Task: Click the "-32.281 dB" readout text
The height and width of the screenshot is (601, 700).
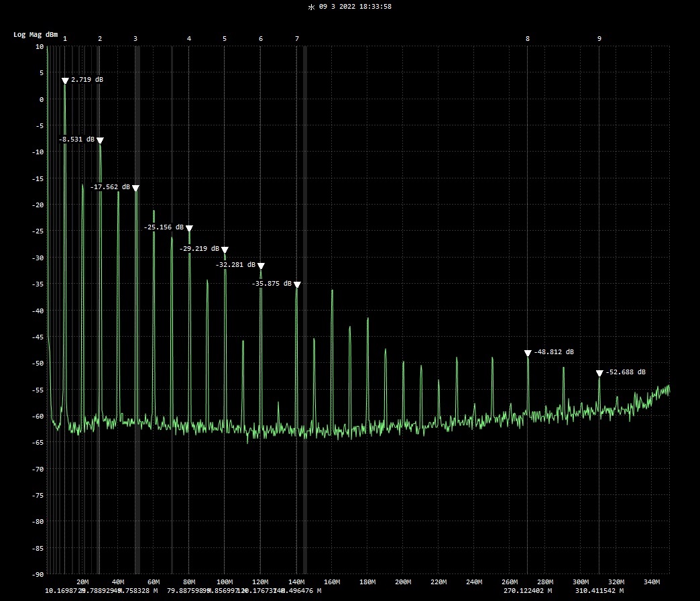Action: tap(236, 265)
